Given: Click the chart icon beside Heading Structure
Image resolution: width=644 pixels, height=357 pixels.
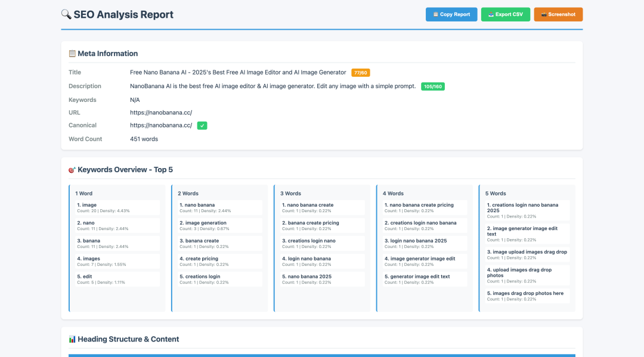Looking at the screenshot, I should pyautogui.click(x=72, y=339).
